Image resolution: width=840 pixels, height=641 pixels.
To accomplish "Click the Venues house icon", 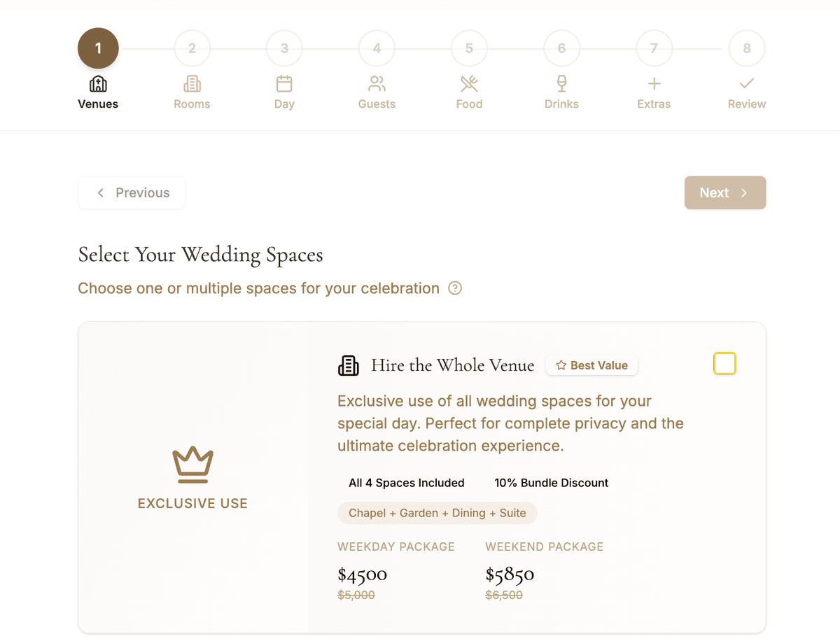I will click(x=97, y=83).
